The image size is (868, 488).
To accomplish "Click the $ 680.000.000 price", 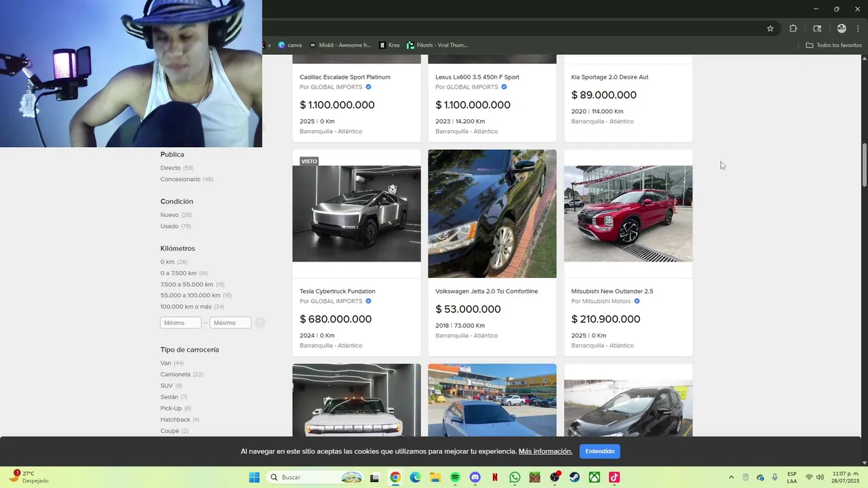I will pyautogui.click(x=336, y=319).
